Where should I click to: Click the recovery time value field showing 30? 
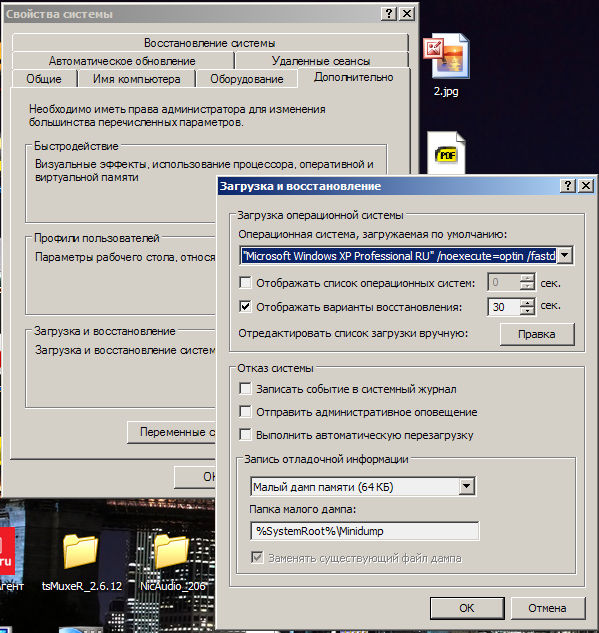point(503,307)
